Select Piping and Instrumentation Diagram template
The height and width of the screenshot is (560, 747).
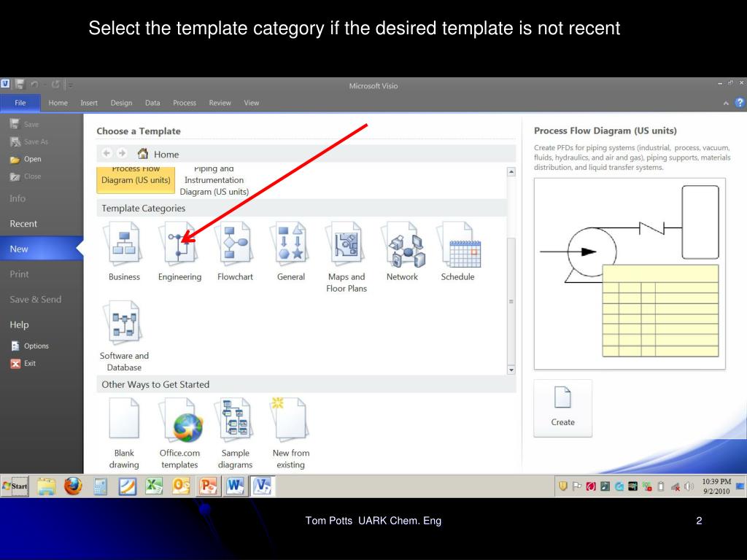214,182
